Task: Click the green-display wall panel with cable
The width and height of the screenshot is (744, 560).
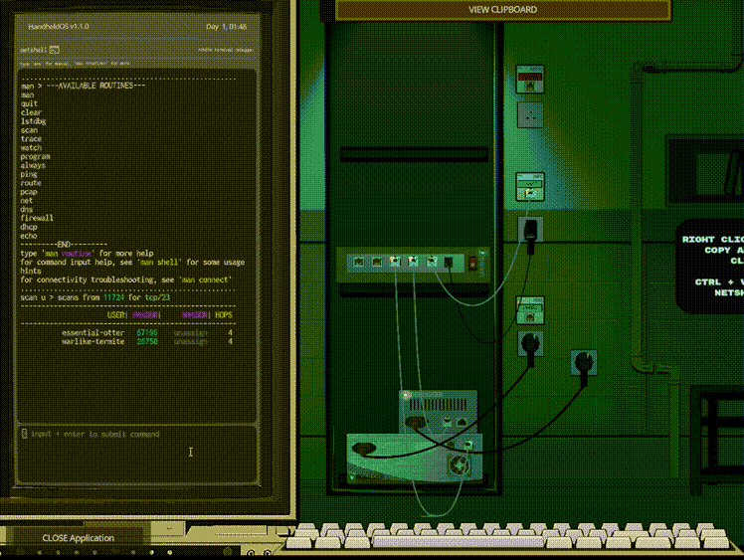Action: tap(529, 185)
